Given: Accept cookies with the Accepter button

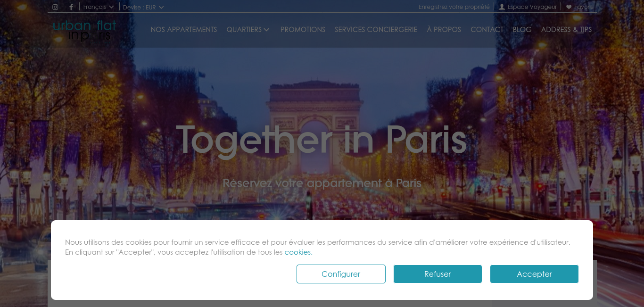Looking at the screenshot, I should point(534,274).
